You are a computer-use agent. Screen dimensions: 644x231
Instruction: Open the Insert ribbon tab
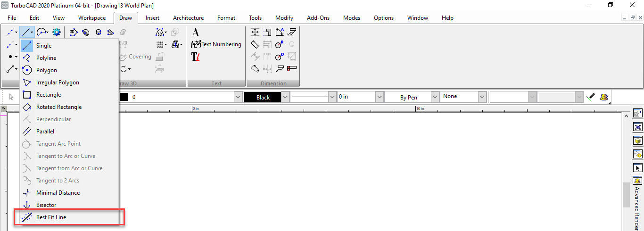[152, 18]
